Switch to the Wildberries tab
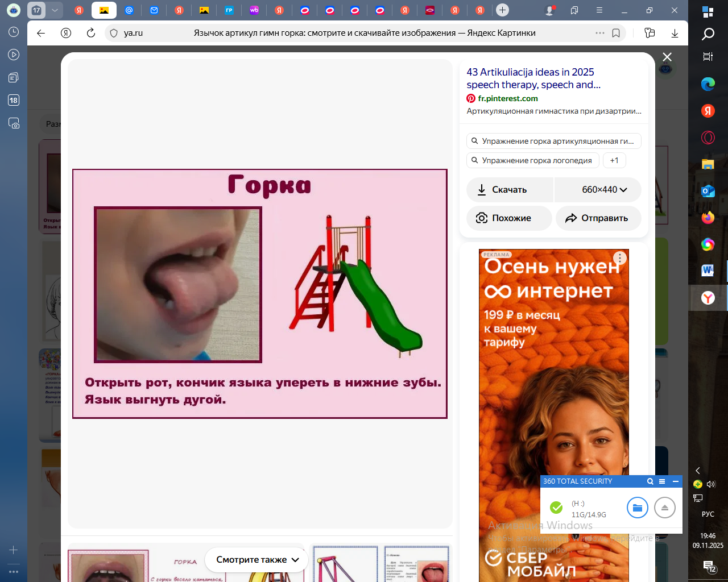The width and height of the screenshot is (728, 582). click(x=254, y=10)
